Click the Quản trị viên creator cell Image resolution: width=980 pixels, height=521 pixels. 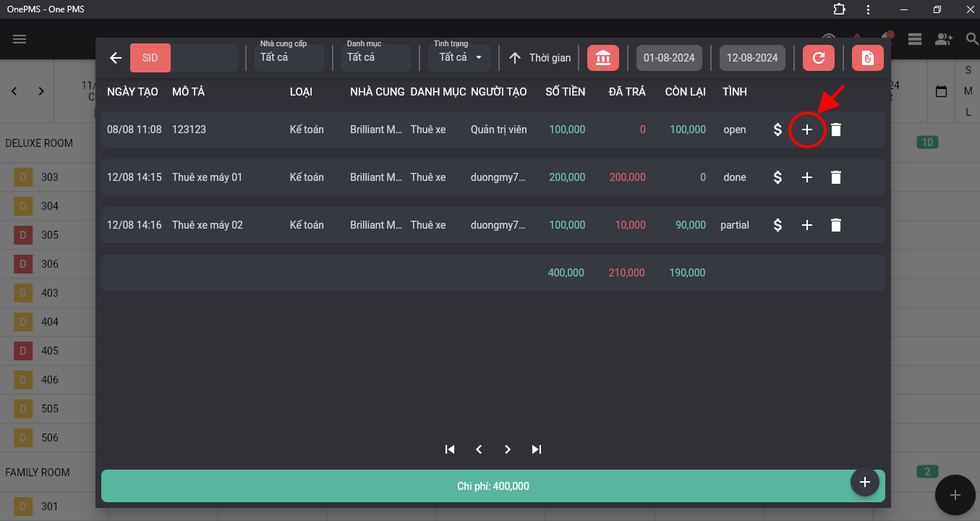point(499,130)
